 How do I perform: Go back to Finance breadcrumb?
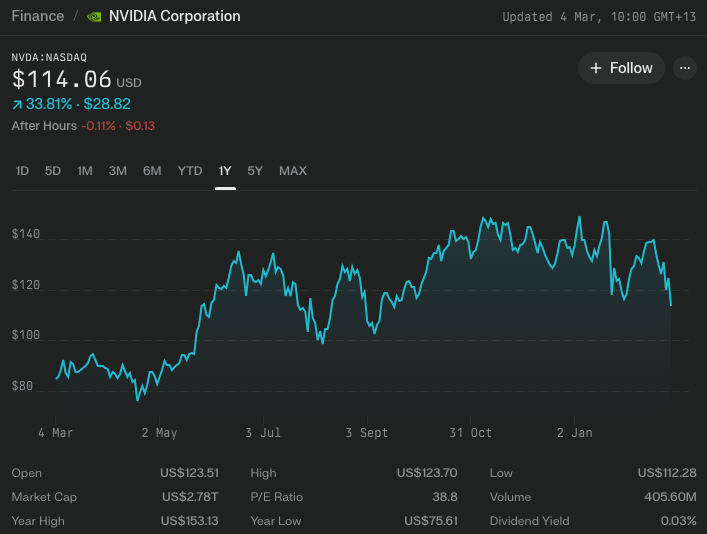click(x=38, y=16)
